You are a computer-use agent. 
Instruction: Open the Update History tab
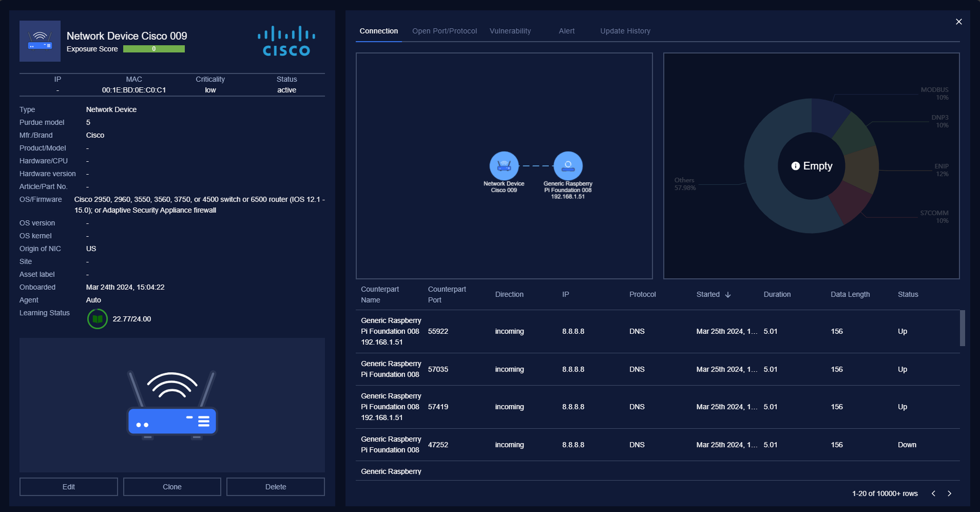point(625,31)
